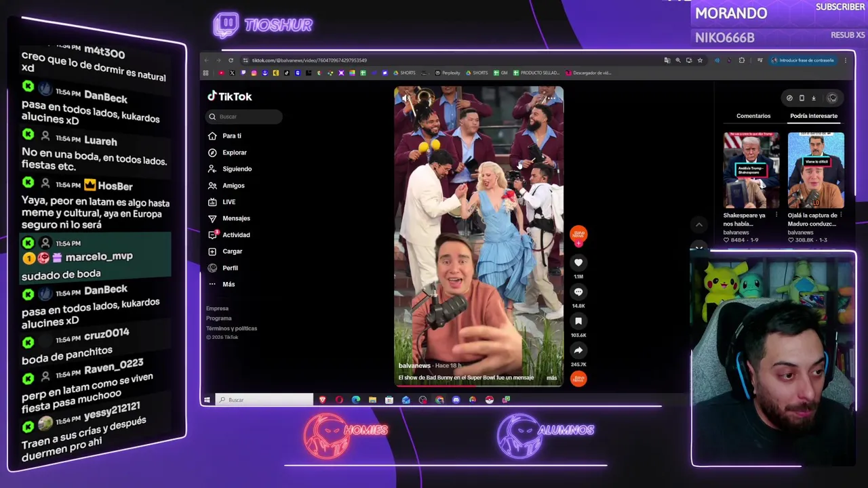
Task: Click the TikTok download app arrow icon
Action: tap(814, 98)
